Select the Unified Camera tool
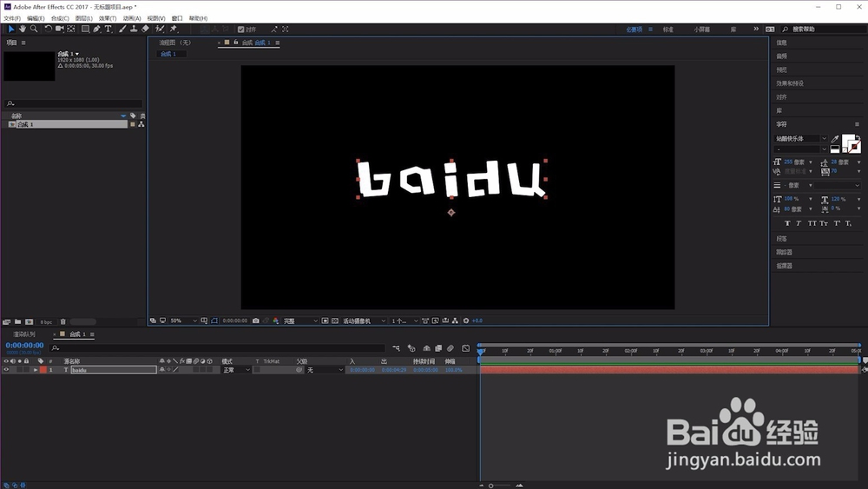Screen dimensions: 868x489 point(59,29)
